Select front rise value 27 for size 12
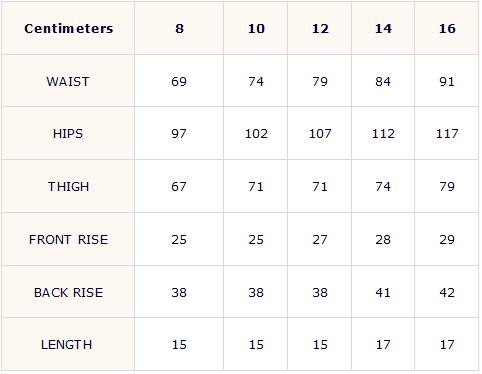Image resolution: width=482 pixels, height=374 pixels. [x=320, y=239]
